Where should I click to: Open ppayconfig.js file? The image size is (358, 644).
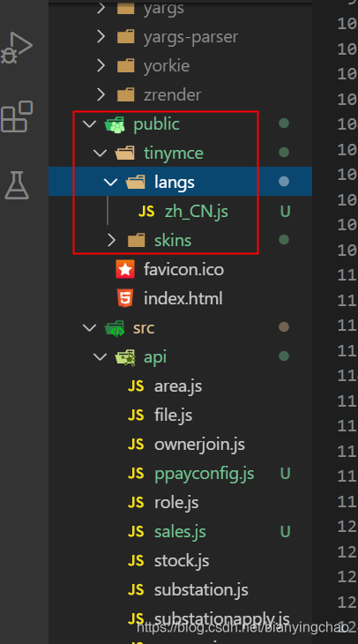point(205,474)
